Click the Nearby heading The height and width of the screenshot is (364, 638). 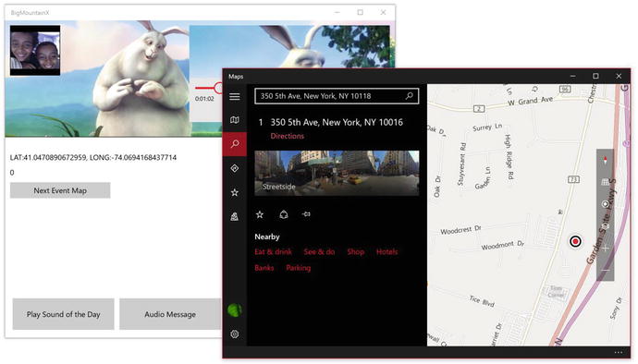pyautogui.click(x=267, y=237)
